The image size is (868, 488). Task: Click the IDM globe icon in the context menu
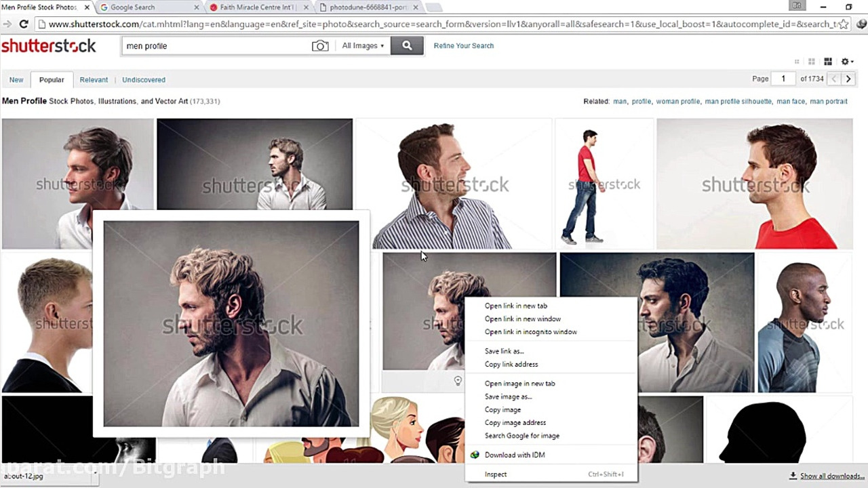(475, 455)
